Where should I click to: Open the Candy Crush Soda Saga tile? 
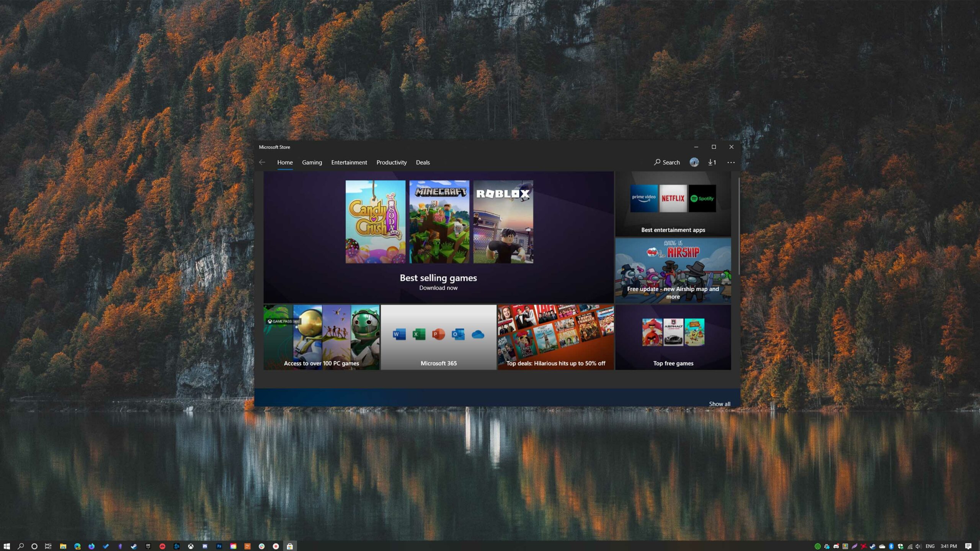(375, 222)
